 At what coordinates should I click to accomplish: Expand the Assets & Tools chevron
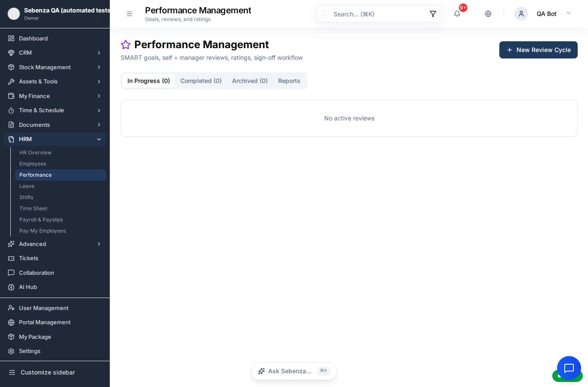pos(99,82)
